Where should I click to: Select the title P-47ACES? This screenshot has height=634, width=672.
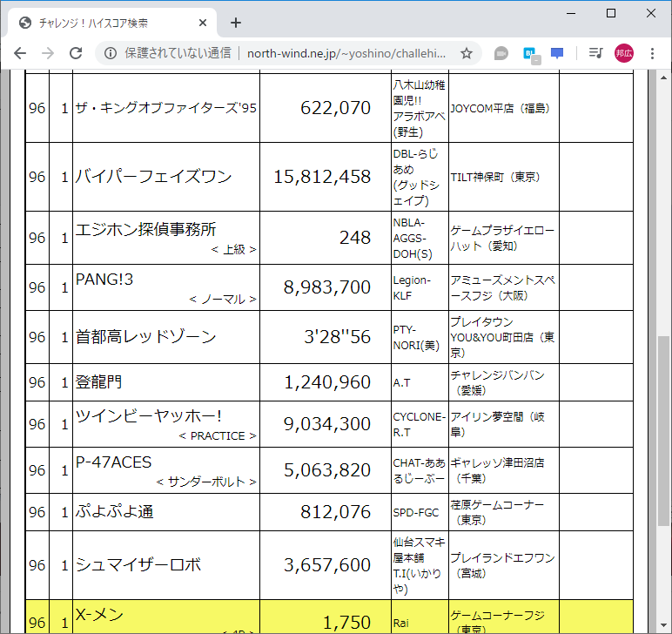[113, 462]
